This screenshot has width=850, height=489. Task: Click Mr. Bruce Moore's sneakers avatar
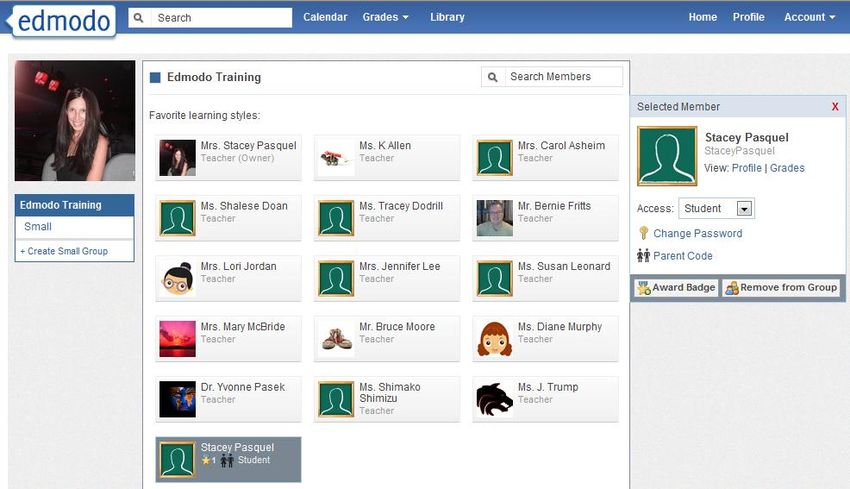pos(336,339)
